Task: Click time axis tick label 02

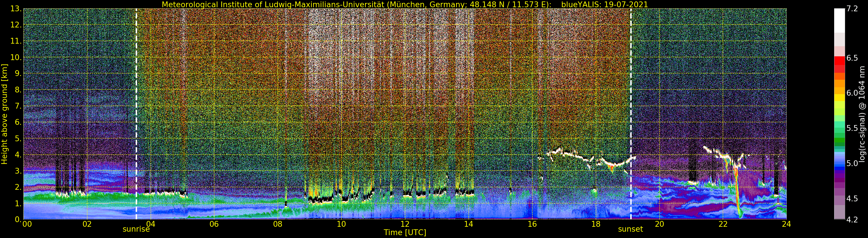Action: tap(87, 224)
